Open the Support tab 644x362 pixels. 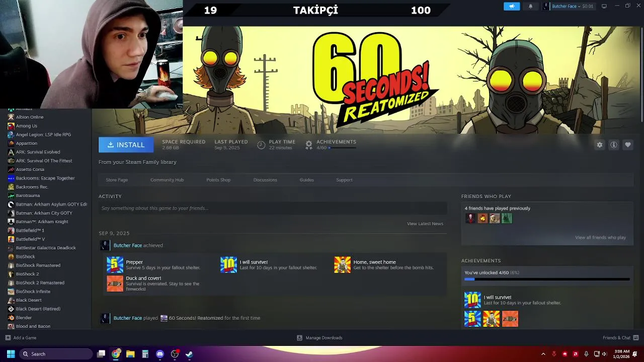point(344,180)
